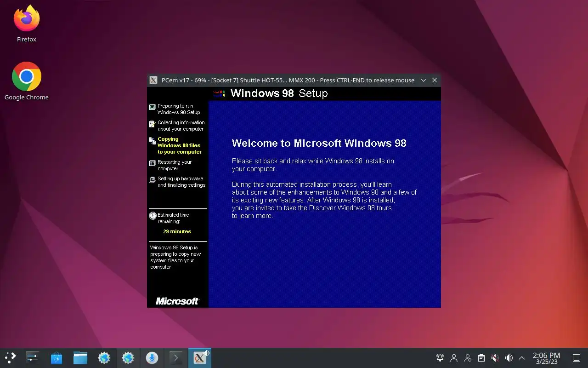Click the 'Setting up hardware' step icon

[x=153, y=180]
